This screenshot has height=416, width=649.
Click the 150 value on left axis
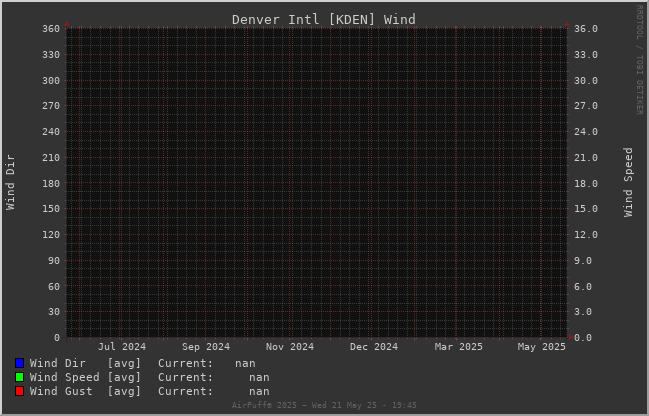click(x=51, y=209)
